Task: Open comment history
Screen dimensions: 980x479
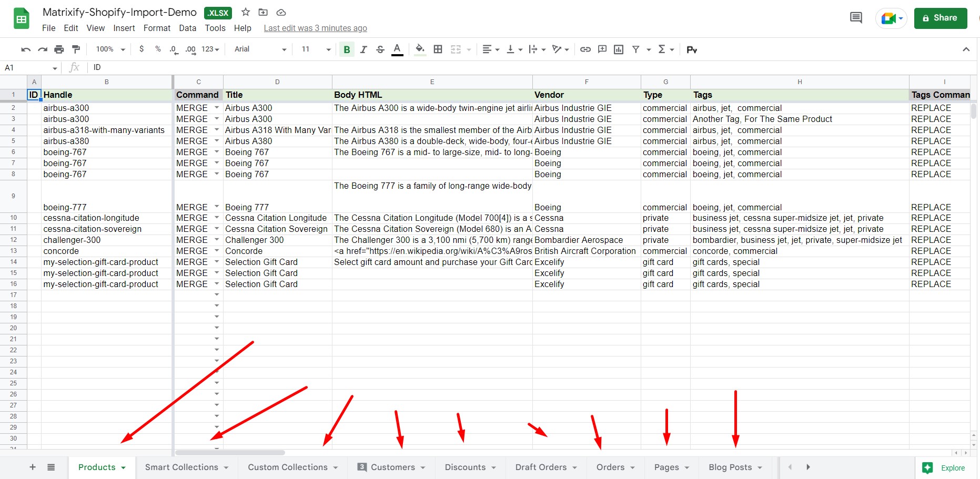Action: click(x=856, y=18)
